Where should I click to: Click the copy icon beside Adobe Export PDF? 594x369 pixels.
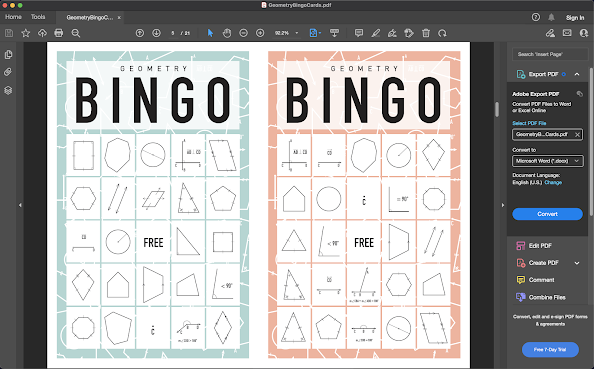click(x=579, y=94)
